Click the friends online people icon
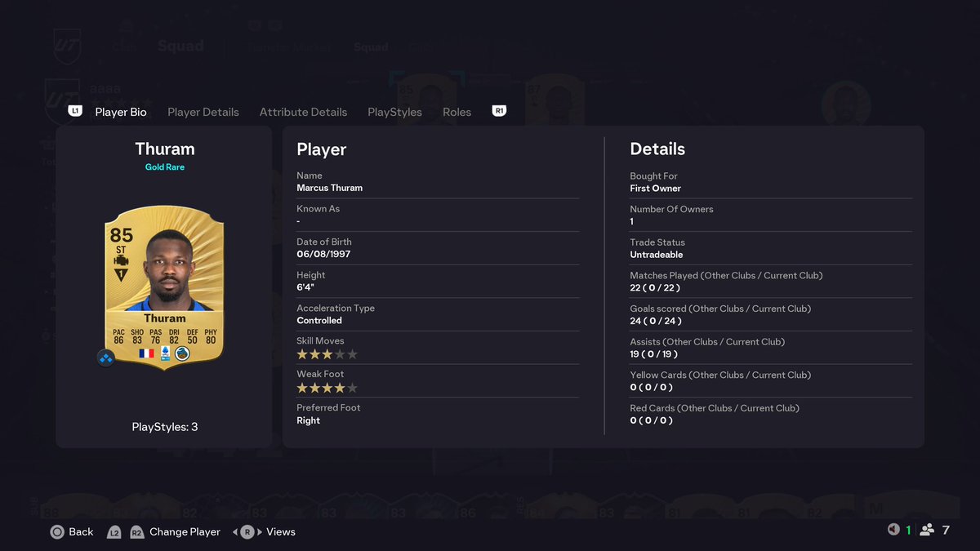 coord(927,530)
